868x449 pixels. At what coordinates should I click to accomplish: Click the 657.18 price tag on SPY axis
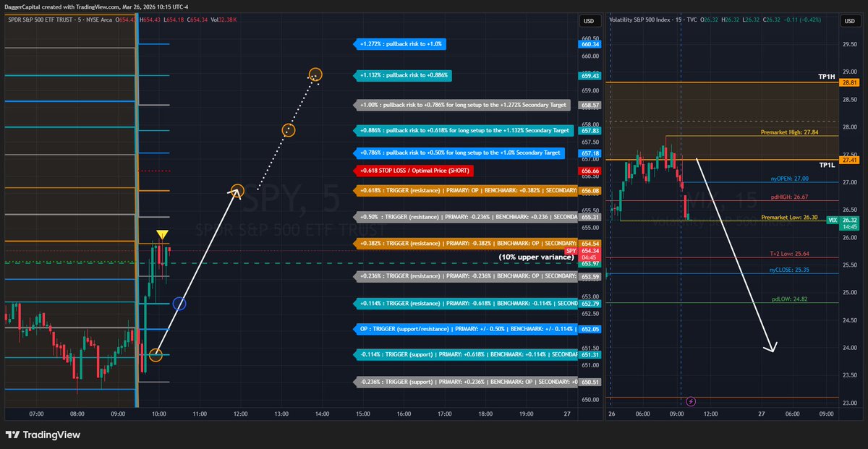click(590, 153)
